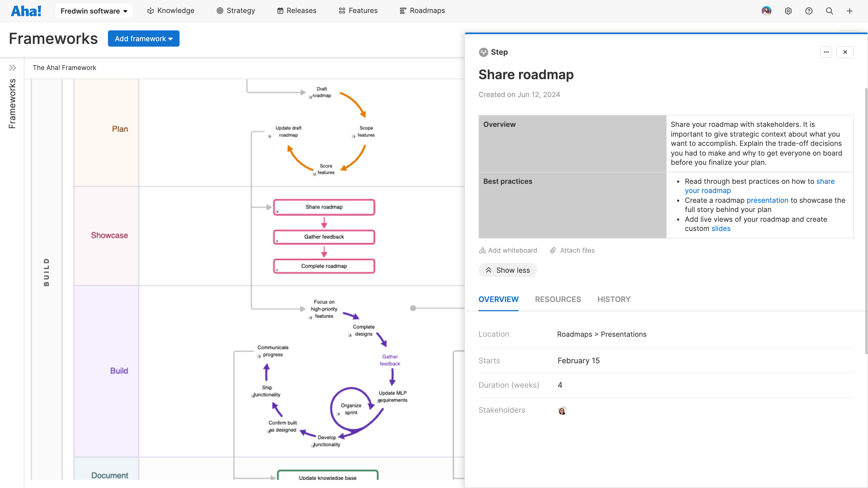Image resolution: width=868 pixels, height=488 pixels.
Task: Open the Features section
Action: coord(358,11)
